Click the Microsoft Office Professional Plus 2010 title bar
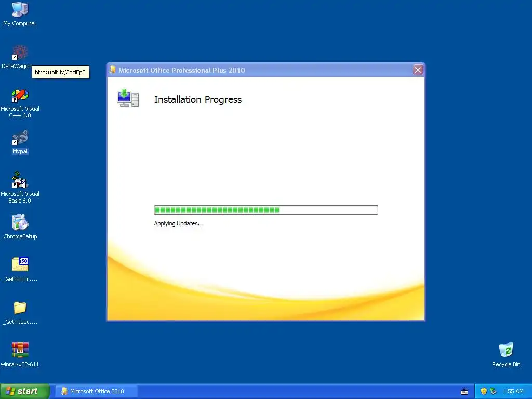Viewport: 532px width, 399px height. (265, 70)
